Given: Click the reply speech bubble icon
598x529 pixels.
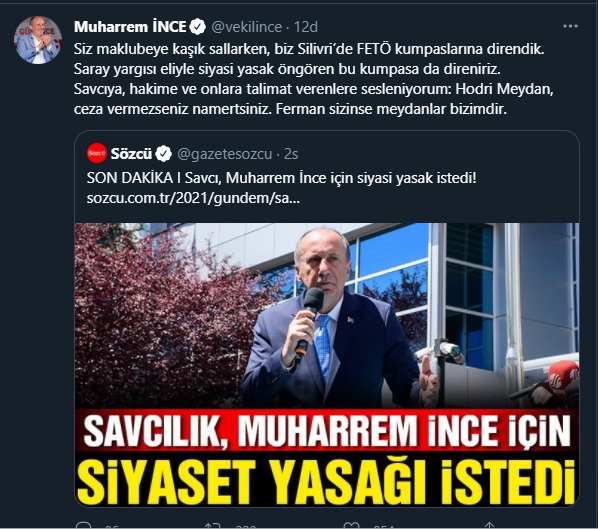Looking at the screenshot, I should [84, 526].
